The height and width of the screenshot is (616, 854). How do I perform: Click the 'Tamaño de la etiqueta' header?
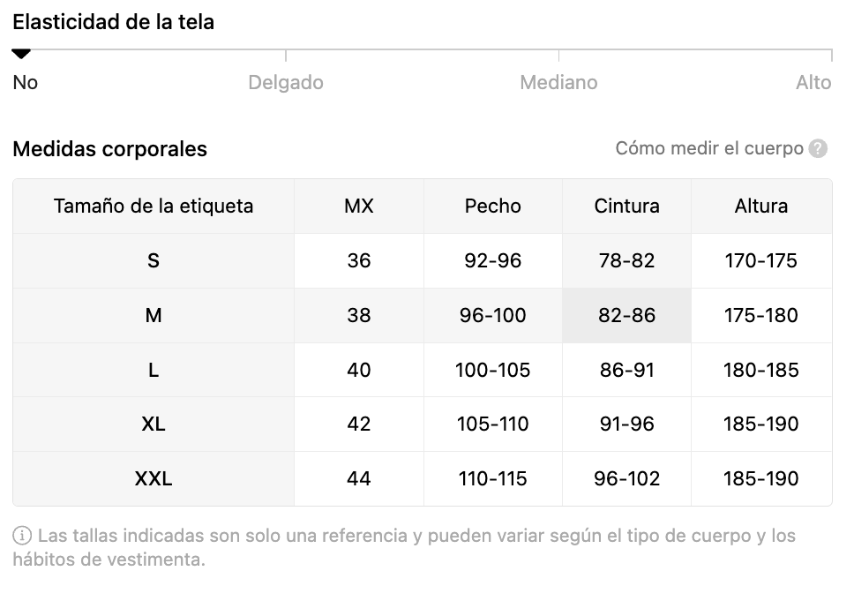click(154, 206)
